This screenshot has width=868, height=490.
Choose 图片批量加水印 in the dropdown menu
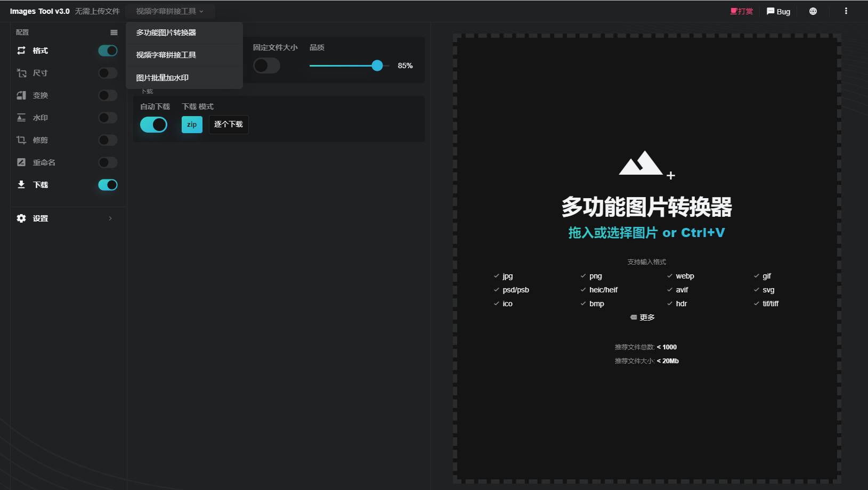point(163,78)
